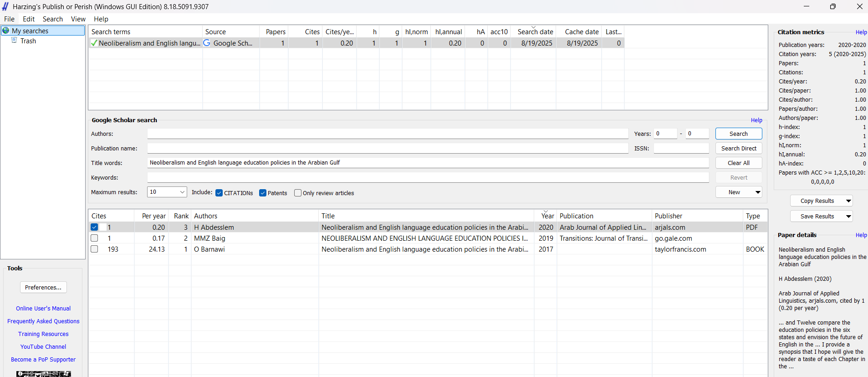
Task: Sort searches by Search date column
Action: [x=533, y=32]
